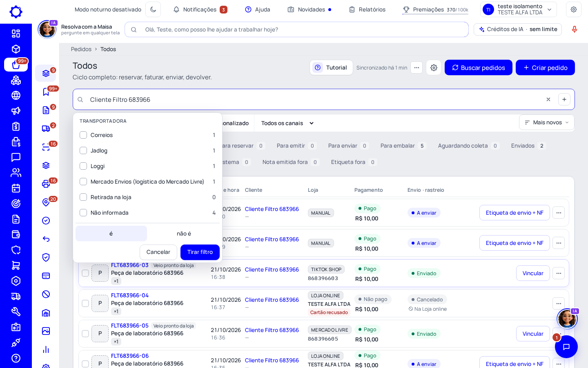Select the 'é' filter condition

[111, 233]
